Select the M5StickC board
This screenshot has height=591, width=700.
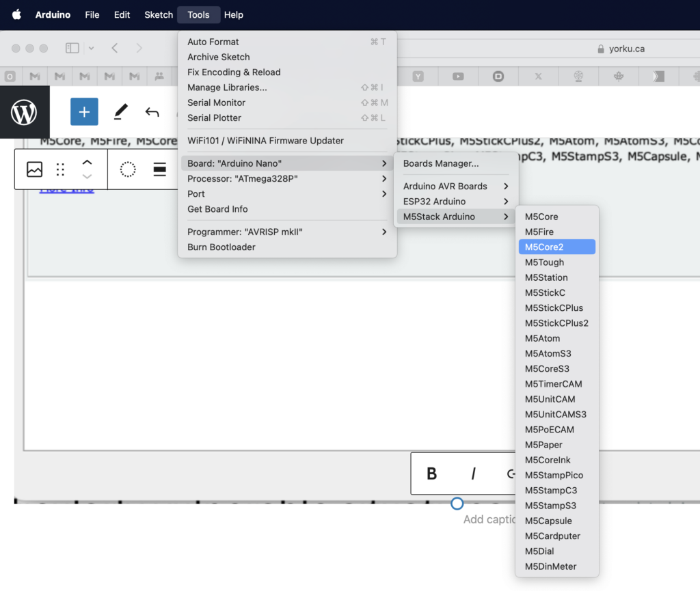[x=556, y=292]
